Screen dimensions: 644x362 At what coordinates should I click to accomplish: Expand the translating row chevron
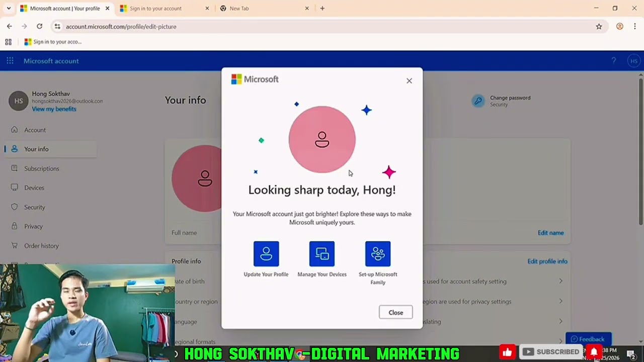560,321
